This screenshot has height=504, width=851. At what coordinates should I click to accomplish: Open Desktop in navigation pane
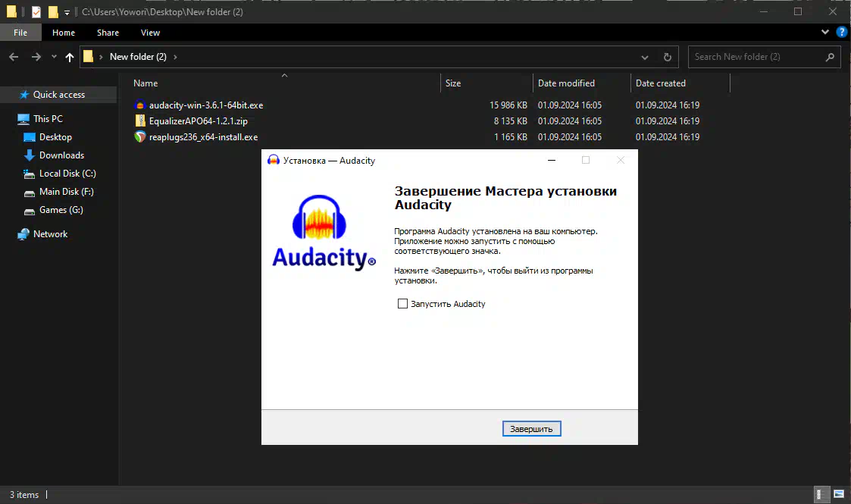(55, 137)
